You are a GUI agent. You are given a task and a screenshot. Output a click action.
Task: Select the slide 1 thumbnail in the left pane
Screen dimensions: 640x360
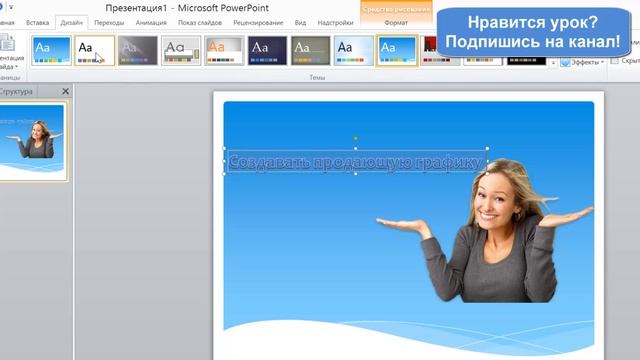click(33, 142)
